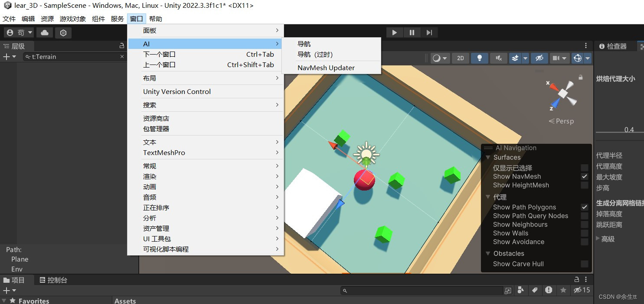Expand the 渲染 (Rendering) submenu
This screenshot has width=644, height=304.
click(x=206, y=176)
